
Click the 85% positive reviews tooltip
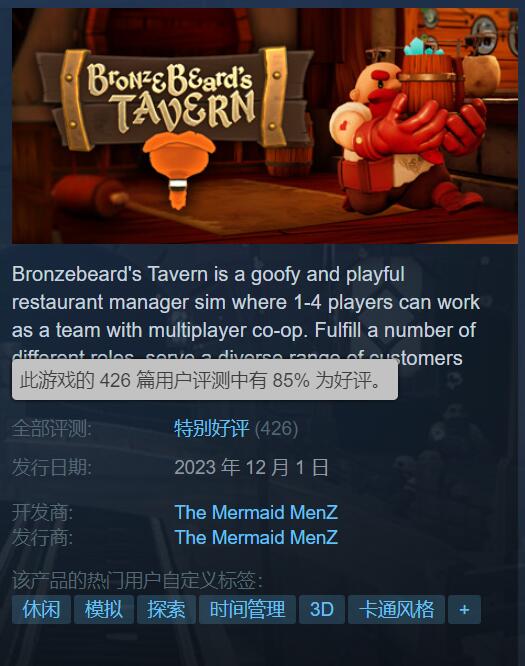click(205, 380)
